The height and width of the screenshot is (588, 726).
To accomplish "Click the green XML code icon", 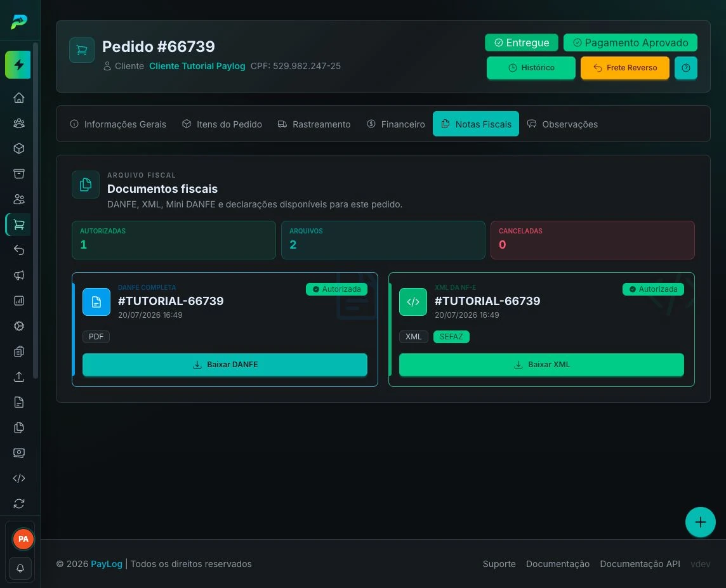I will pos(413,302).
